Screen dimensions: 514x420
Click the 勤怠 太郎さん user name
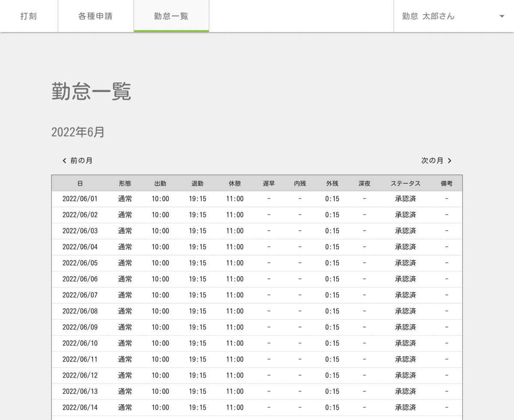[428, 16]
